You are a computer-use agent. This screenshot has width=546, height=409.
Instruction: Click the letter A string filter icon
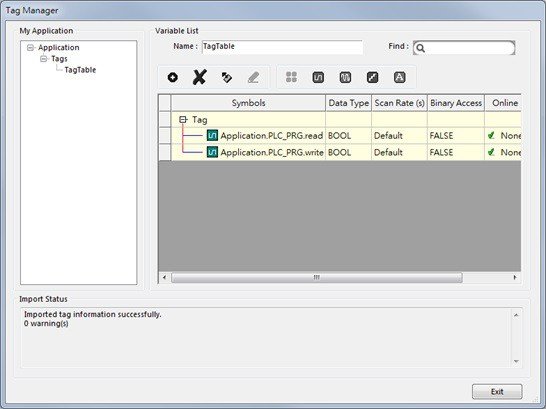(x=399, y=77)
